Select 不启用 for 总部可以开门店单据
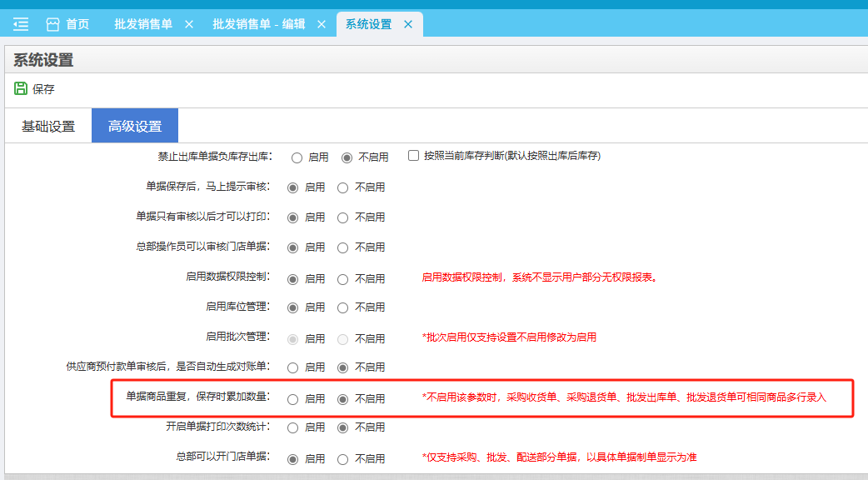This screenshot has width=868, height=480. point(342,459)
